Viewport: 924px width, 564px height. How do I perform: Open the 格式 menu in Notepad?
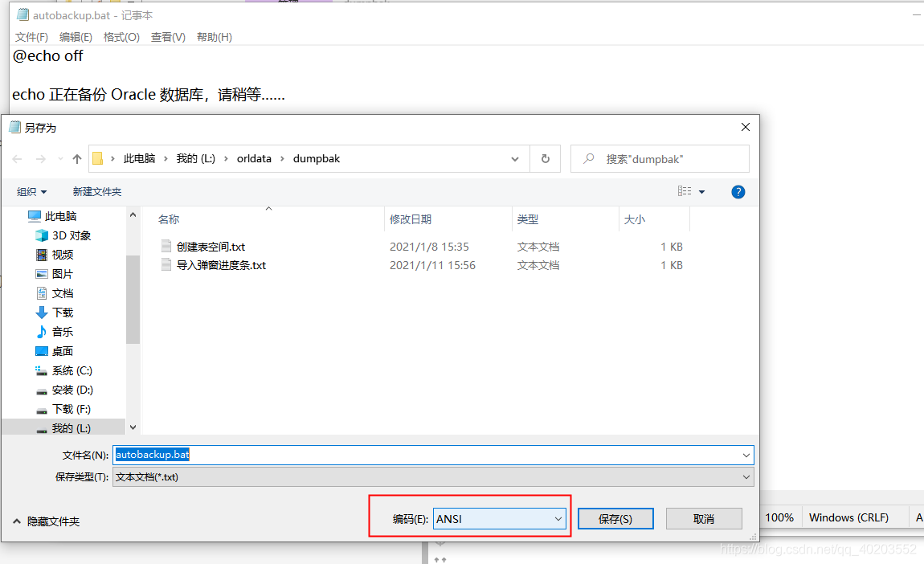(x=121, y=36)
